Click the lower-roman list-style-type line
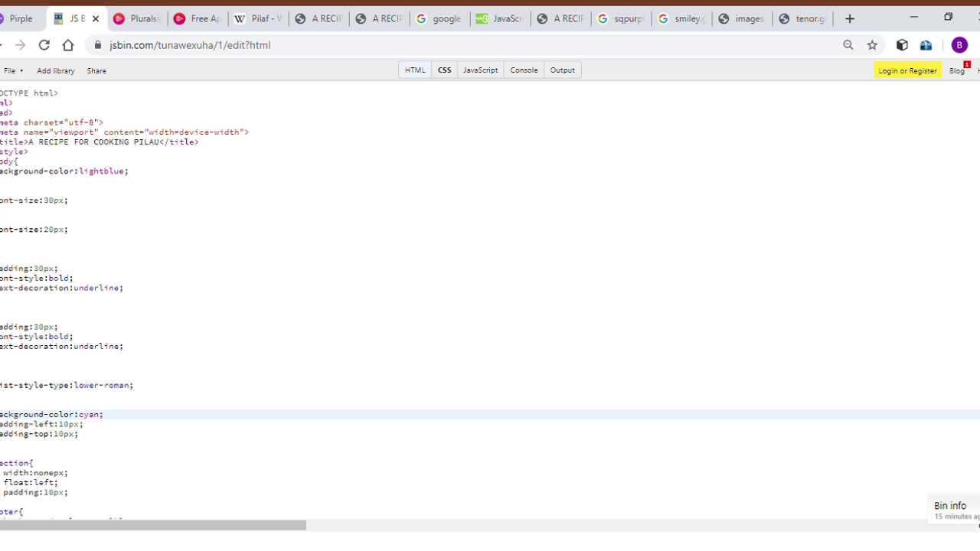Viewport: 980px width, 551px height. pos(66,385)
